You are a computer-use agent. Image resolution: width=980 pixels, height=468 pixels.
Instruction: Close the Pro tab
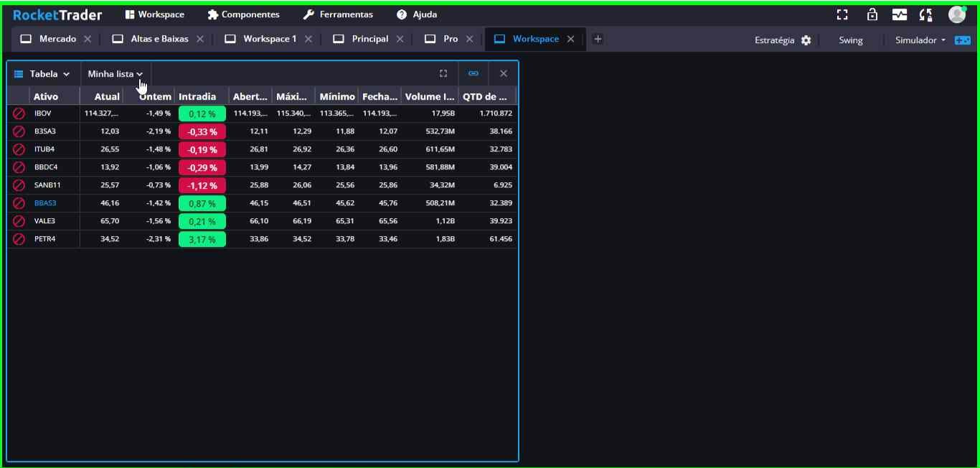(470, 39)
